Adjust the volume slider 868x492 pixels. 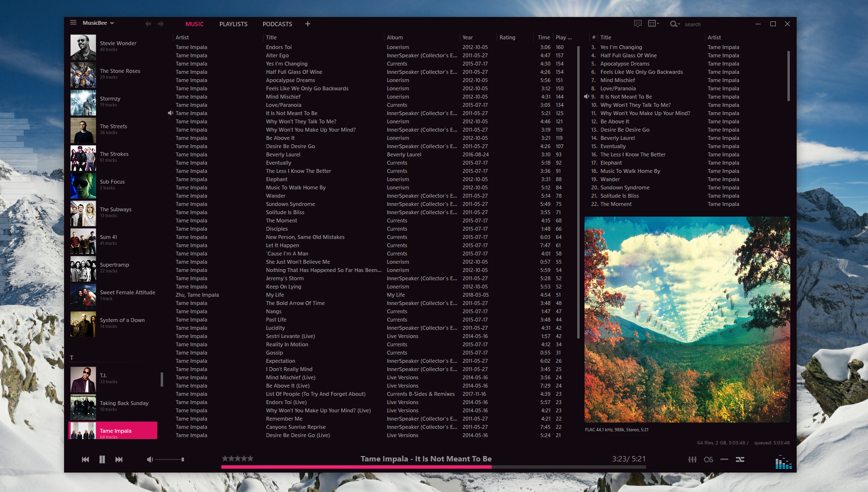click(x=169, y=459)
